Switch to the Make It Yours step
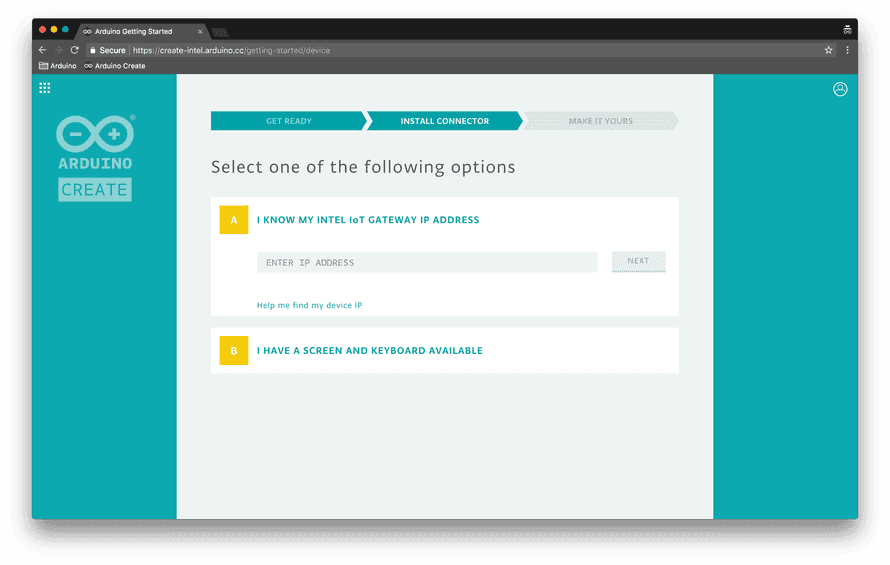The image size is (890, 565). [x=600, y=121]
